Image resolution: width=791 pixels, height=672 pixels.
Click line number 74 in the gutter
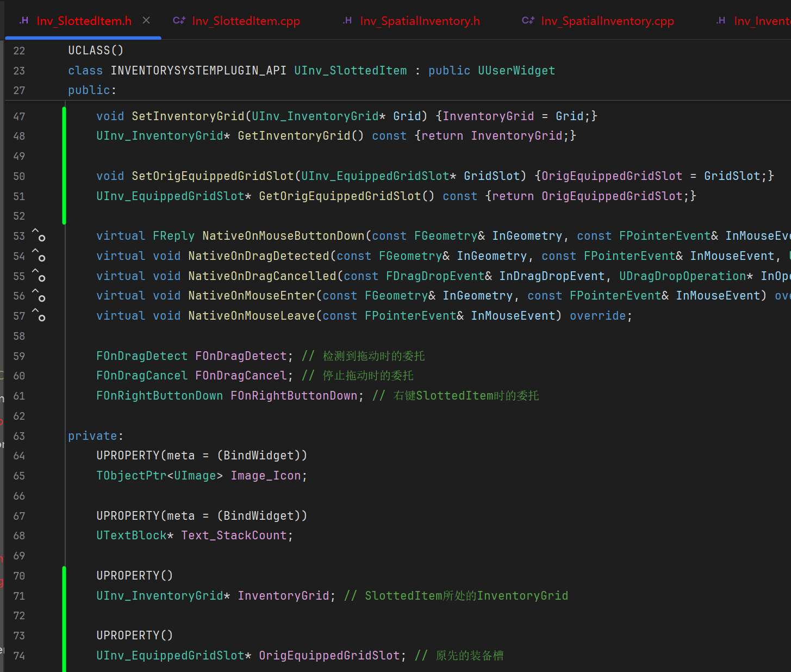[19, 656]
